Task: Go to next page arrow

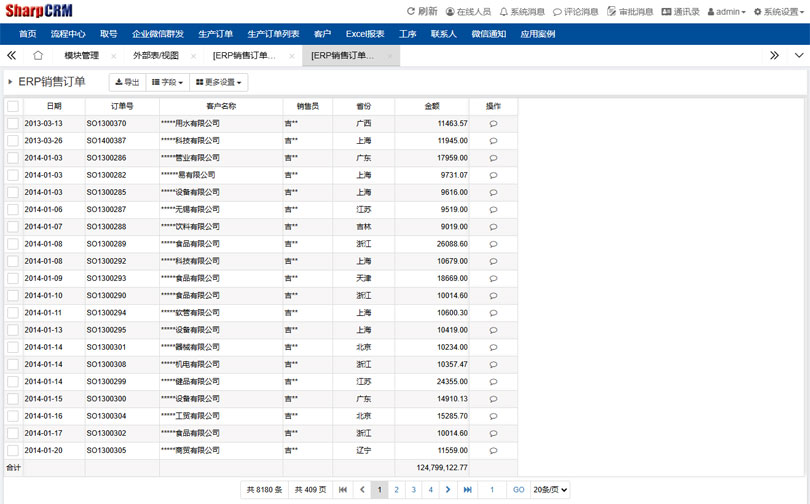Action: pyautogui.click(x=448, y=490)
